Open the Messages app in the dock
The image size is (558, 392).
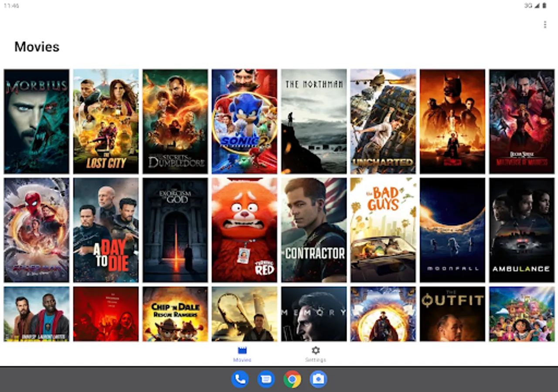pyautogui.click(x=266, y=379)
